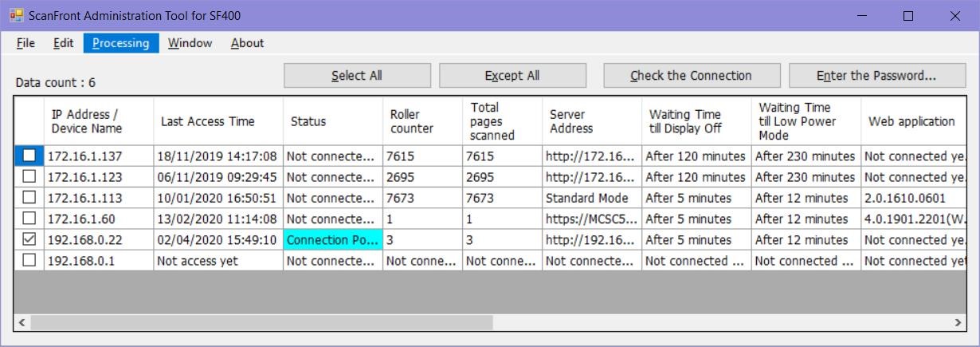Tick the checkbox for device 172.16.1.137
The height and width of the screenshot is (347, 980).
tap(29, 156)
